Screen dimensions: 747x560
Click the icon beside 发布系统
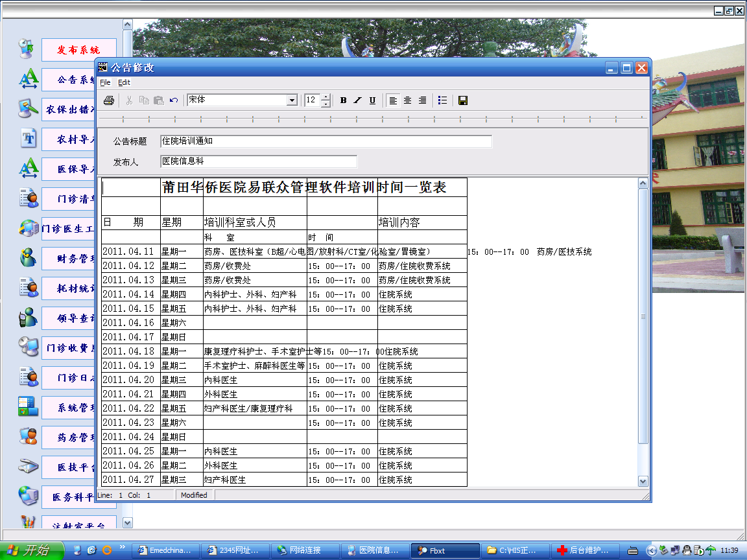tap(27, 49)
